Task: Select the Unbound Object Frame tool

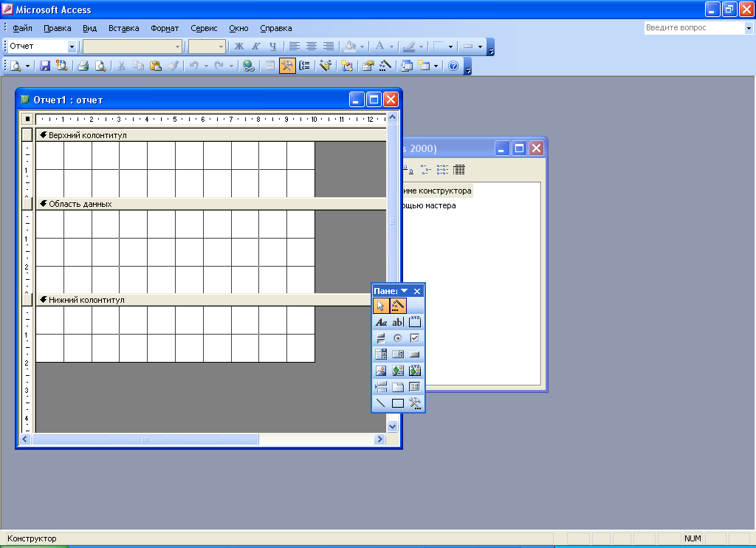Action: click(398, 371)
